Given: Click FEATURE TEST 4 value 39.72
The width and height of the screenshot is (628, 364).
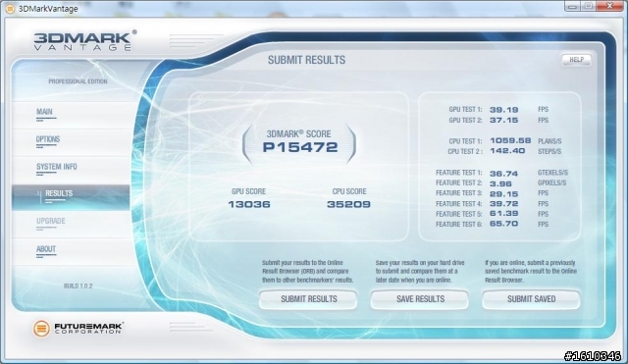Looking at the screenshot, I should tap(503, 204).
